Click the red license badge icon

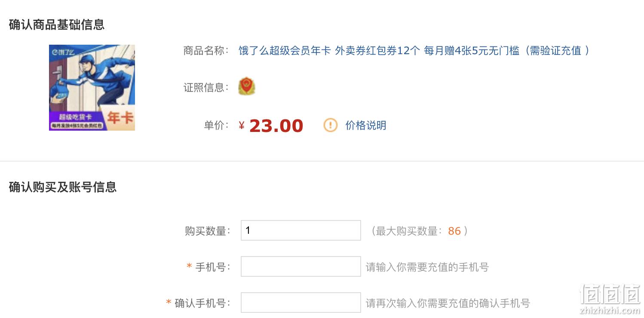[x=247, y=86]
